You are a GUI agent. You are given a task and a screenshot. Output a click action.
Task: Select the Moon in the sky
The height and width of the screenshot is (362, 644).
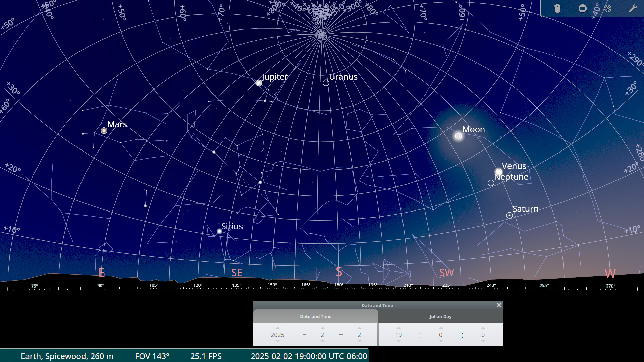click(459, 136)
